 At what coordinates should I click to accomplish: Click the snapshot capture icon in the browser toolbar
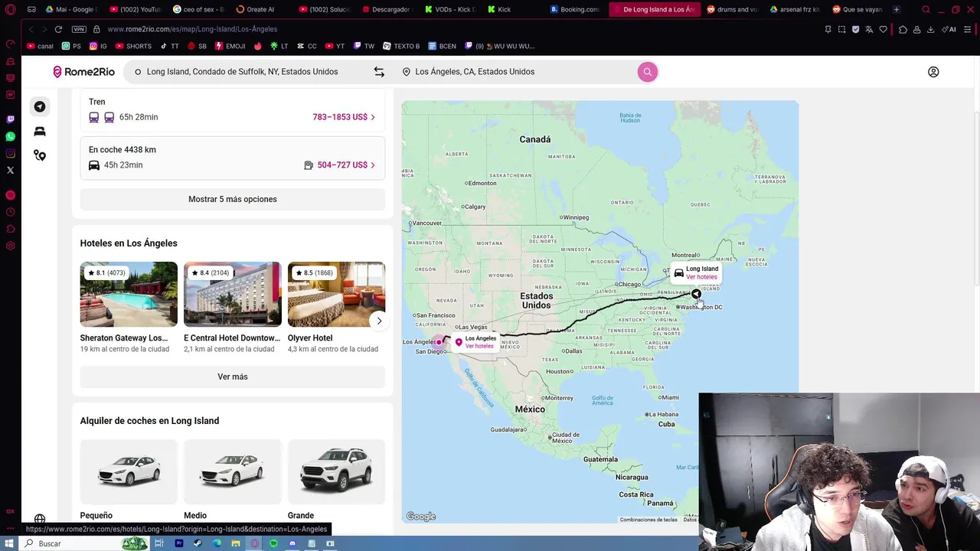(841, 29)
